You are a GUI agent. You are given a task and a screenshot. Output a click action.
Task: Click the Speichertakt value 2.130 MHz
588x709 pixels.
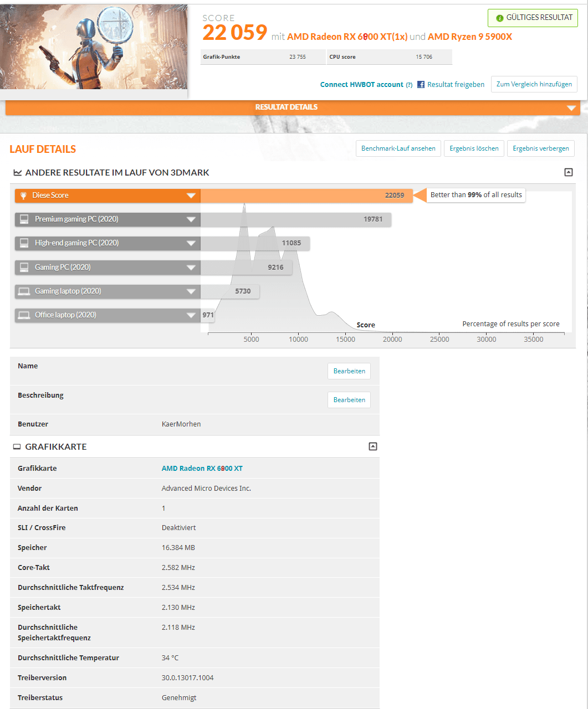(178, 608)
